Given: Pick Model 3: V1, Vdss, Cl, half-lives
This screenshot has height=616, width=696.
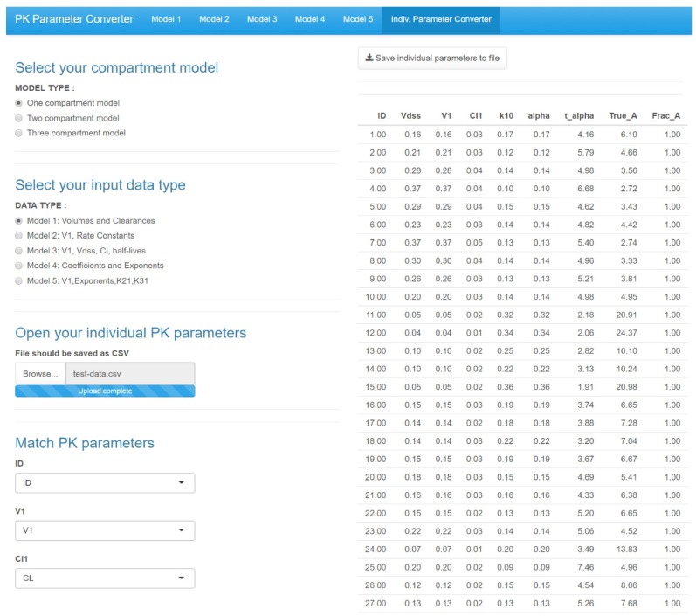Looking at the screenshot, I should pyautogui.click(x=19, y=251).
